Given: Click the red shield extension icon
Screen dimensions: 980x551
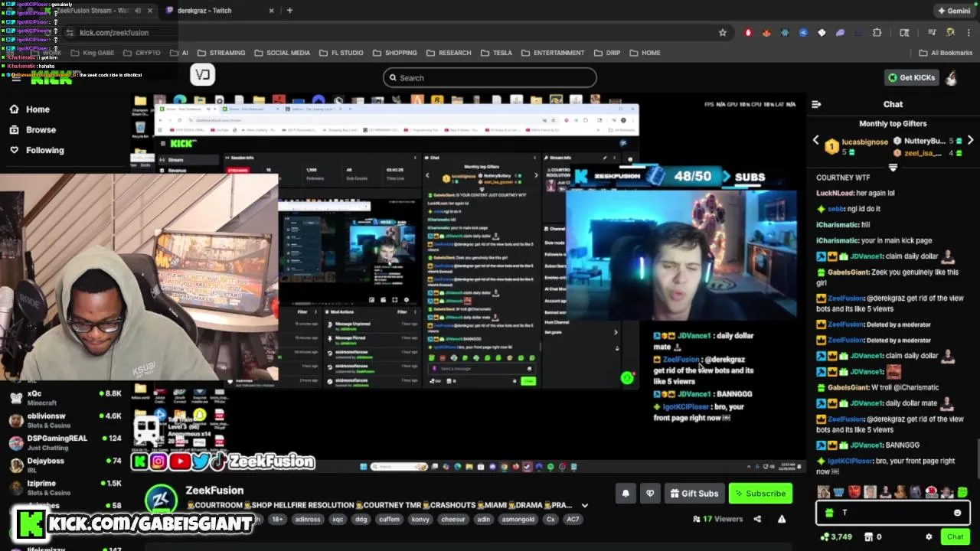Looking at the screenshot, I should pyautogui.click(x=748, y=33).
